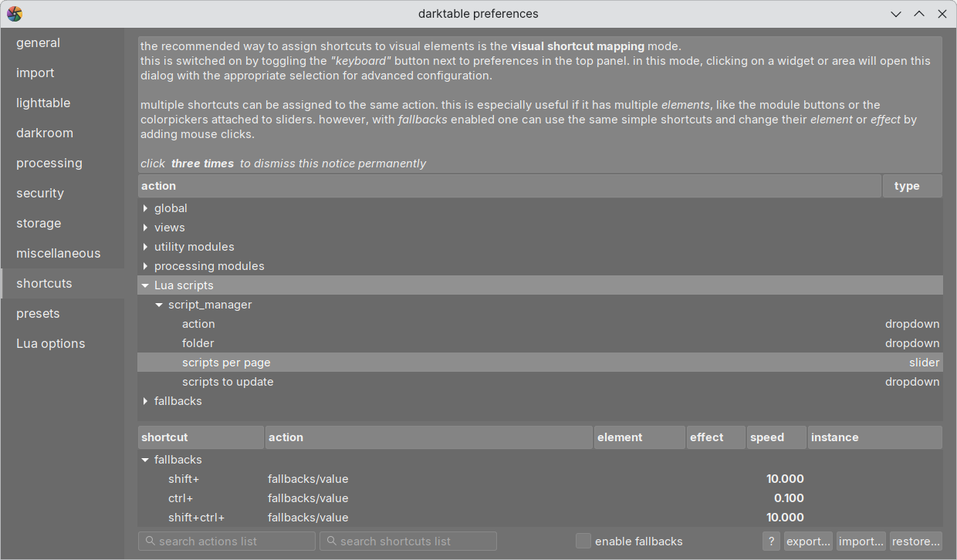Image resolution: width=957 pixels, height=560 pixels.
Task: Collapse the Lua scripts node
Action: (x=145, y=285)
